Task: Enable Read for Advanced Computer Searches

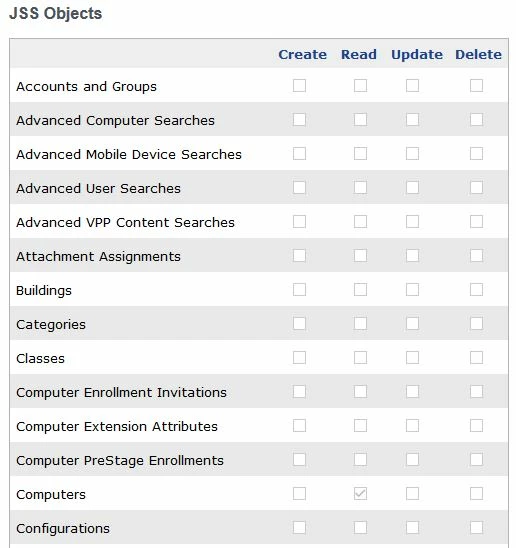Action: 360,120
